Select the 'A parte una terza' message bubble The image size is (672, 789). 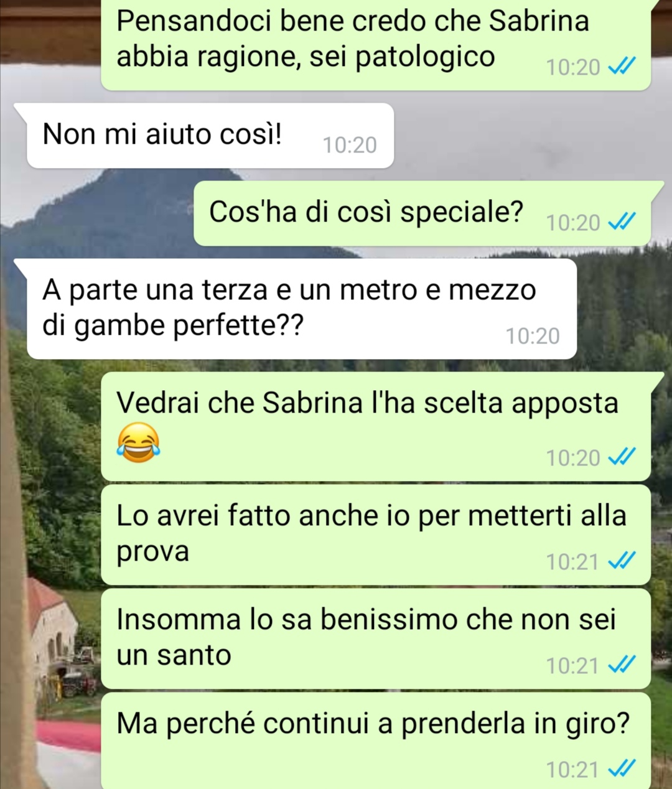point(301,309)
